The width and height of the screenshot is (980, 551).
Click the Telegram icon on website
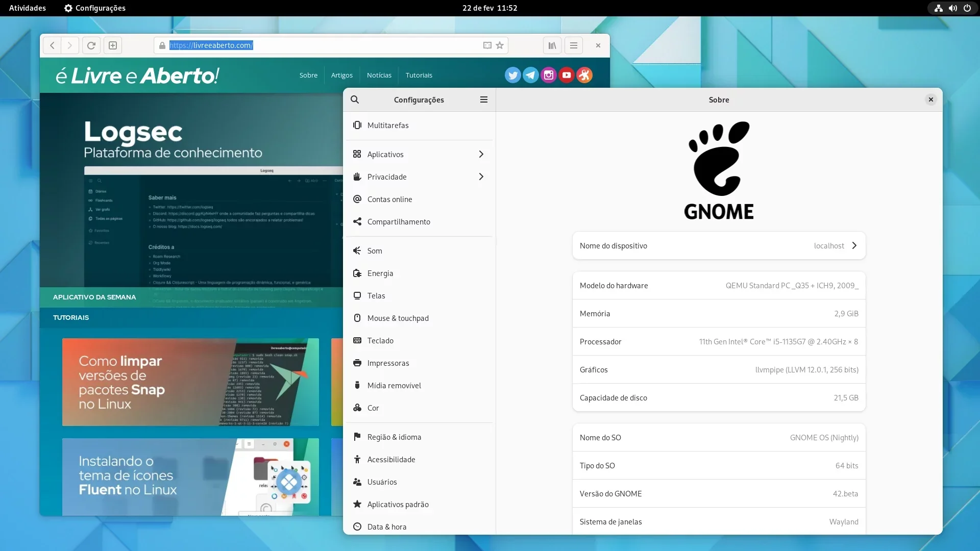(531, 75)
